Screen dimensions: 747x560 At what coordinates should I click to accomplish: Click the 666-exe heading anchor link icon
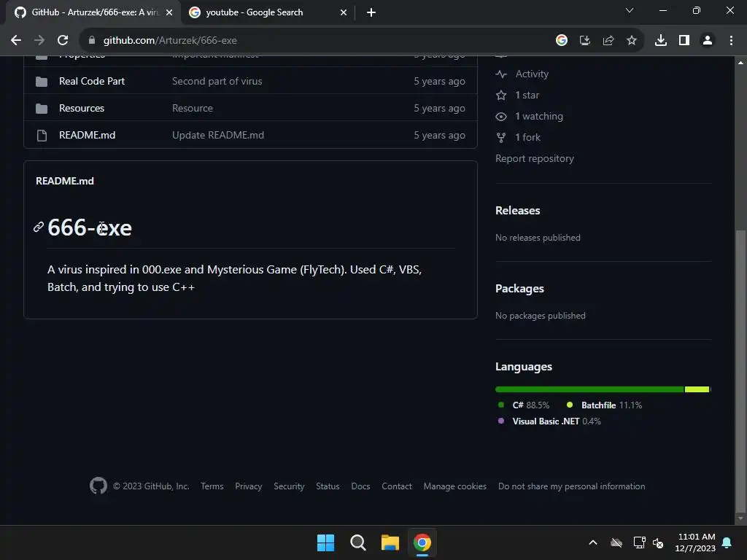coord(39,227)
